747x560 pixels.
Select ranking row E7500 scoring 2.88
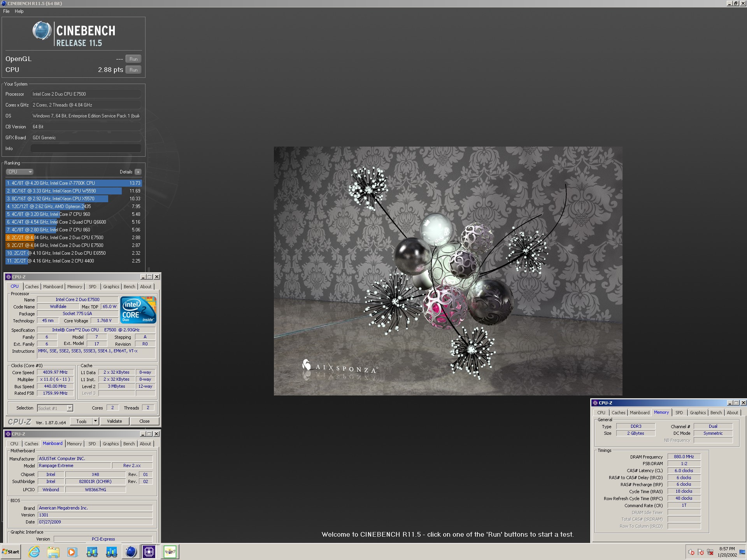click(x=74, y=238)
